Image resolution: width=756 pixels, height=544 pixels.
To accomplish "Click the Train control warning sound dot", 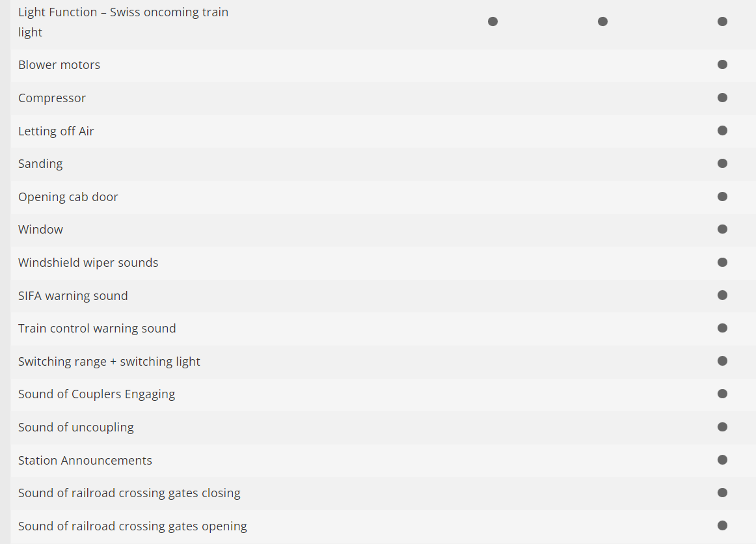I will click(x=722, y=328).
